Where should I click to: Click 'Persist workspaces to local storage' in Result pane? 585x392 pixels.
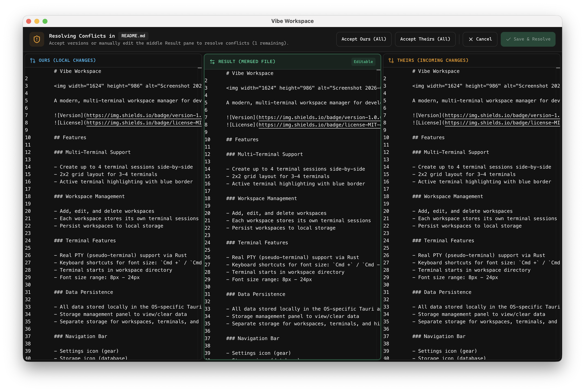pos(281,228)
